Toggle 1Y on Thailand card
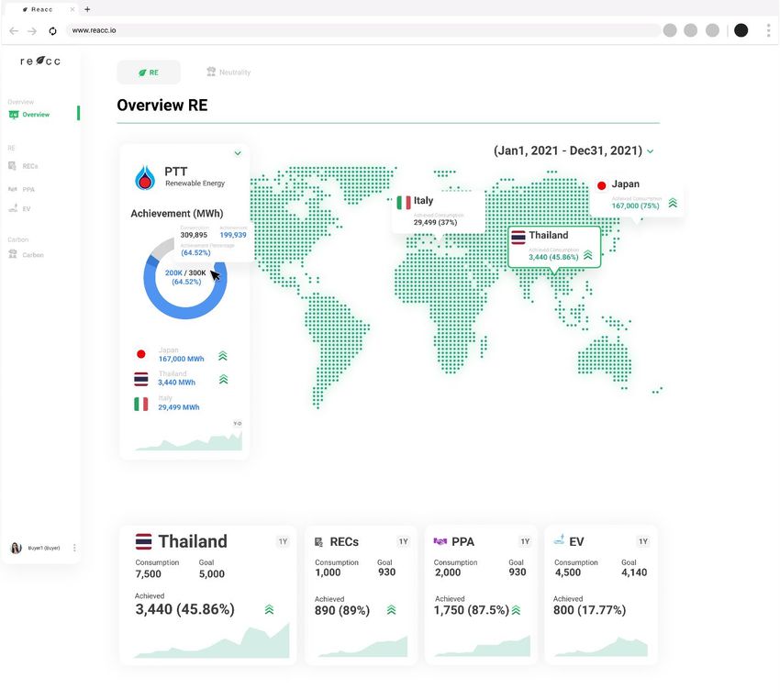 [283, 541]
